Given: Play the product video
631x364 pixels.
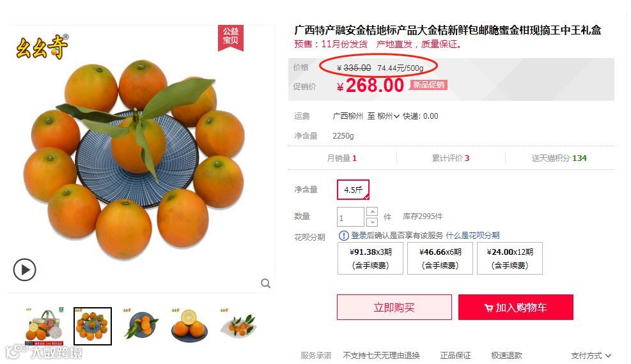Looking at the screenshot, I should [x=24, y=269].
